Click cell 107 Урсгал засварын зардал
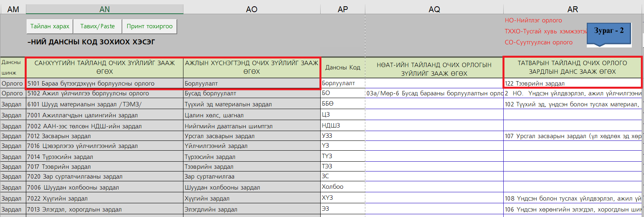This screenshot has width=644, height=217. pyautogui.click(x=572, y=136)
